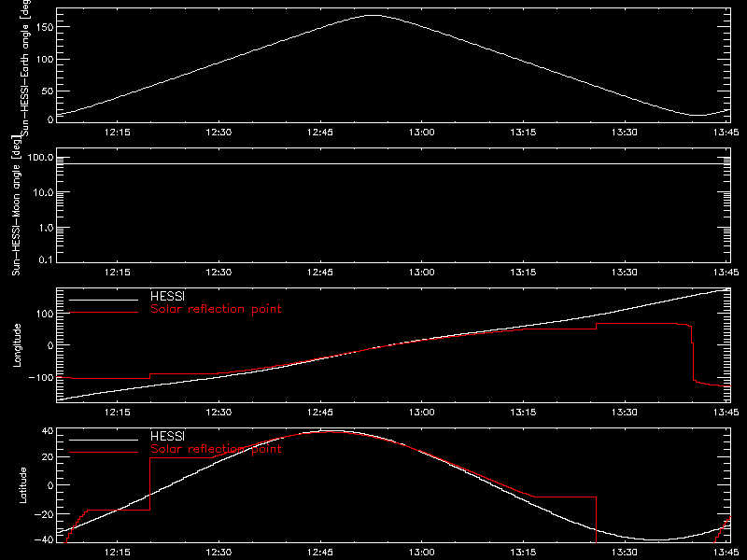Screen dimensions: 747x560
Task: Click the Sun-HESSI-Moon angle axis title
Action: click(x=16, y=205)
